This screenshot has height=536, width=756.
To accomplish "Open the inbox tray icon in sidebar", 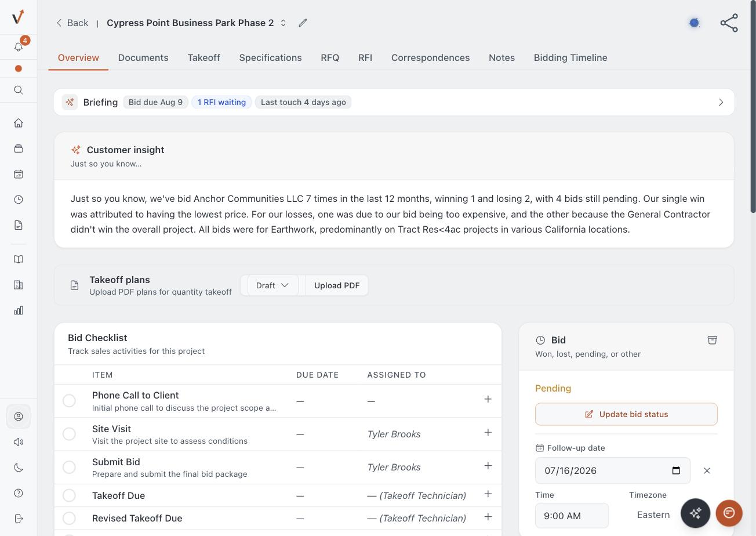I will [x=19, y=149].
